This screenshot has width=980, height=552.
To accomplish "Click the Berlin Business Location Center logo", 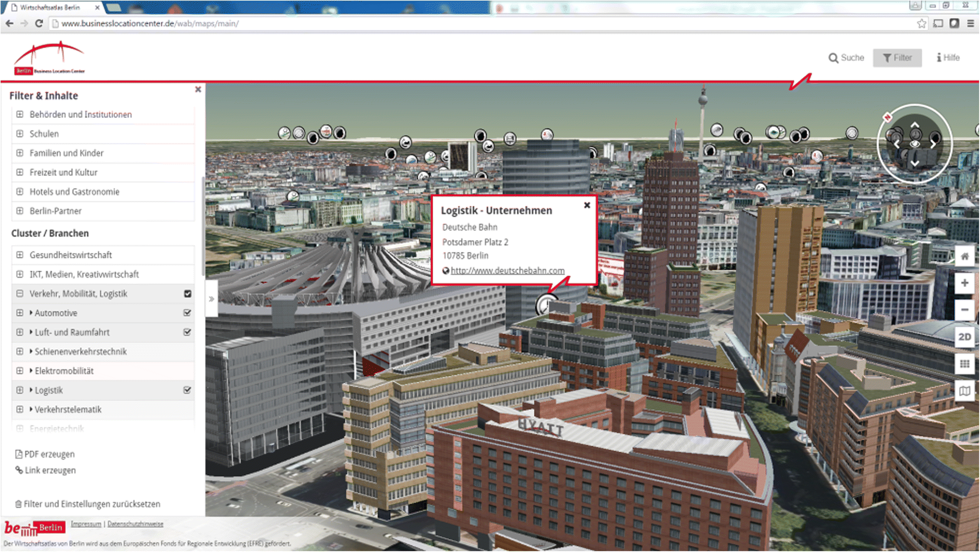I will 49,58.
